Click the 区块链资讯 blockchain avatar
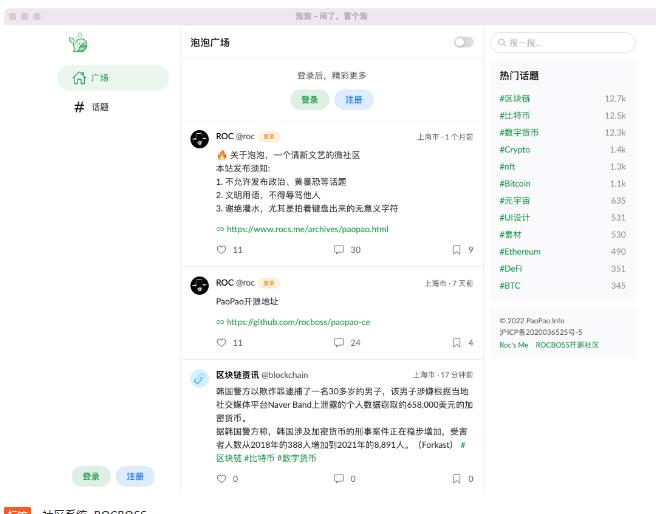The height and width of the screenshot is (514, 656). [x=200, y=378]
